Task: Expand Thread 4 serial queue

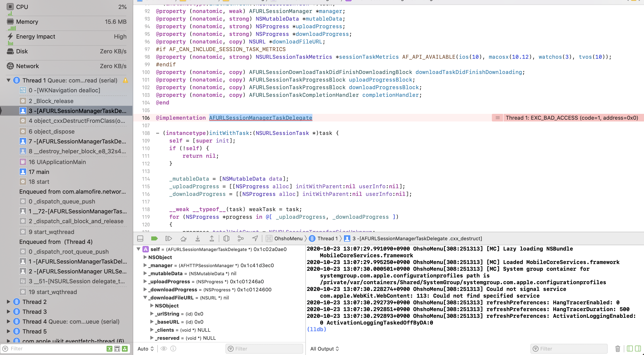Action: [x=9, y=321]
